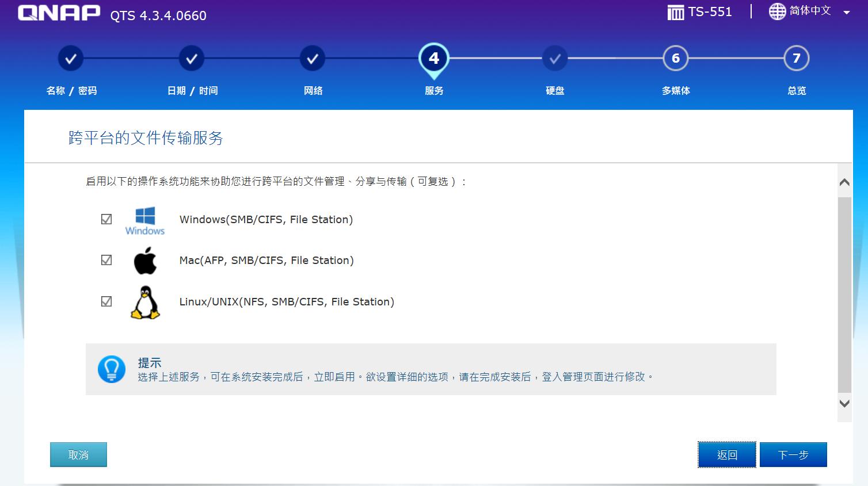This screenshot has width=868, height=486.
Task: Click the 提示 lightbulb icon
Action: tap(112, 369)
